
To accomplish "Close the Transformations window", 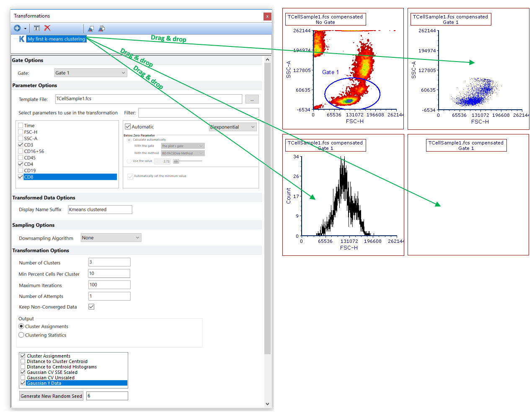I will click(x=267, y=16).
